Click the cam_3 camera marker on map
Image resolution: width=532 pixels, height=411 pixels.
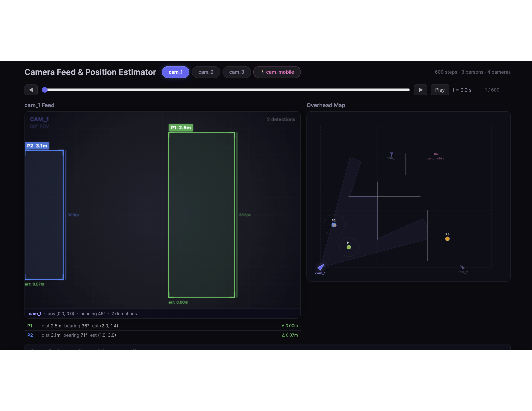pyautogui.click(x=391, y=154)
